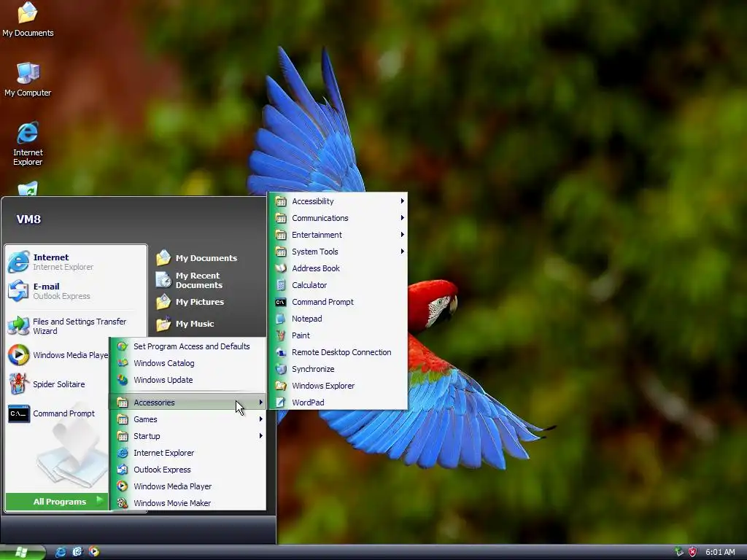This screenshot has width=747, height=560.
Task: Click Remote Desktop Connection icon
Action: tap(281, 352)
